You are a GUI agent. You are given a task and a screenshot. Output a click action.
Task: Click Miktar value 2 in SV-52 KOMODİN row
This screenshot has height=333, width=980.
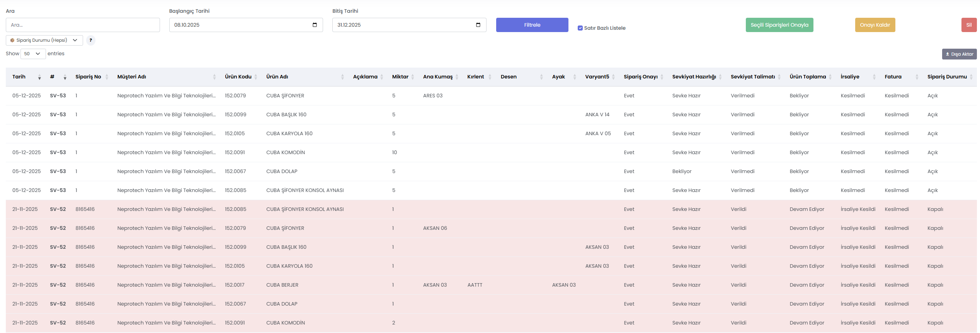tap(393, 323)
